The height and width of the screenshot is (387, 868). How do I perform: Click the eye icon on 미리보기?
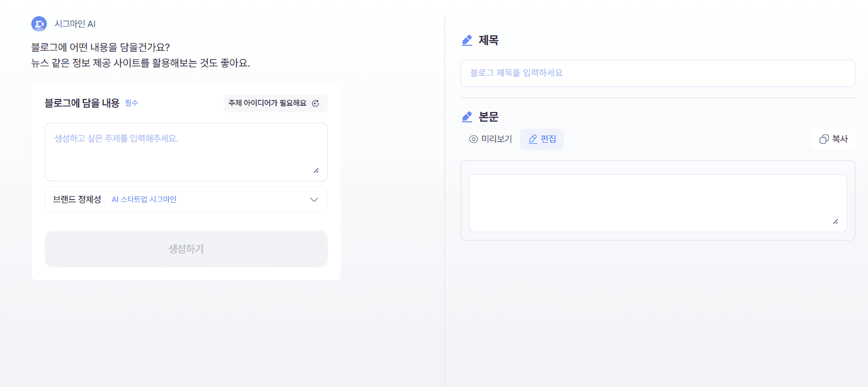pyautogui.click(x=472, y=139)
